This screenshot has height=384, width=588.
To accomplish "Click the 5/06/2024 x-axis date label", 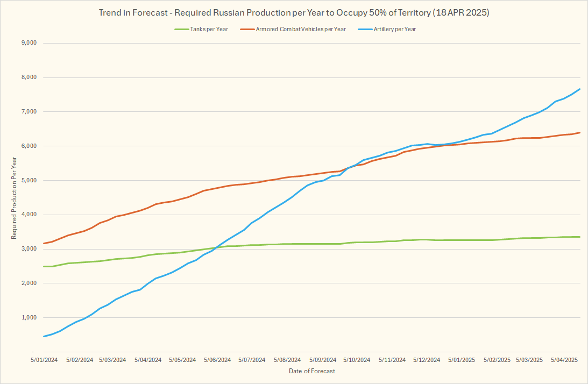I will (x=216, y=360).
